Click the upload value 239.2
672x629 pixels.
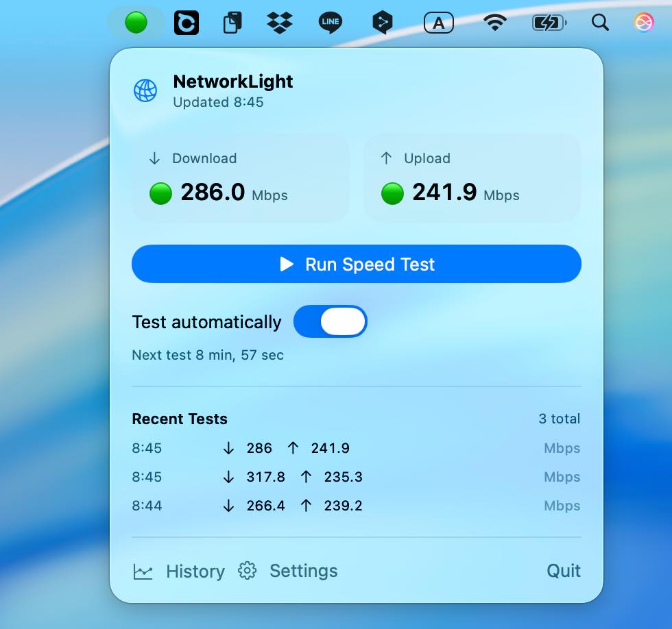(x=344, y=506)
